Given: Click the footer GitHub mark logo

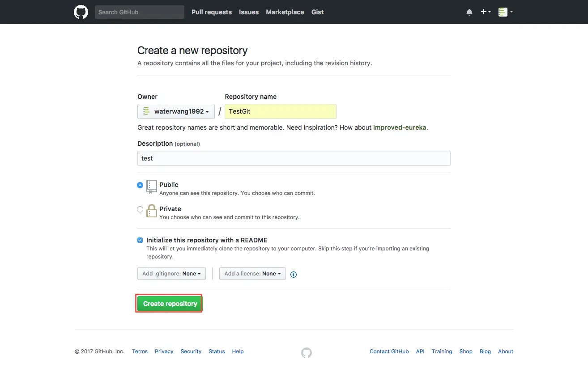Looking at the screenshot, I should click(307, 353).
